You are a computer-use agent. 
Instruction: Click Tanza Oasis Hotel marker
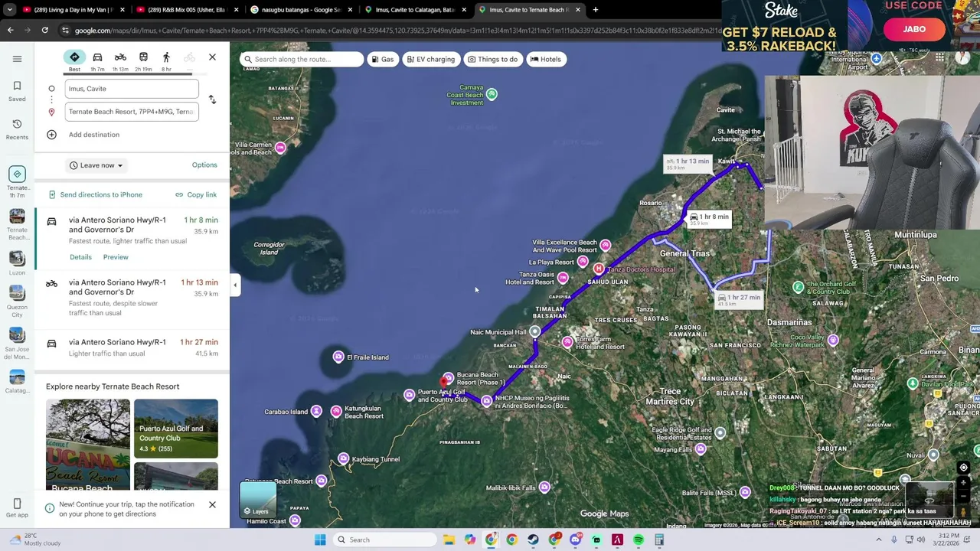click(x=563, y=278)
